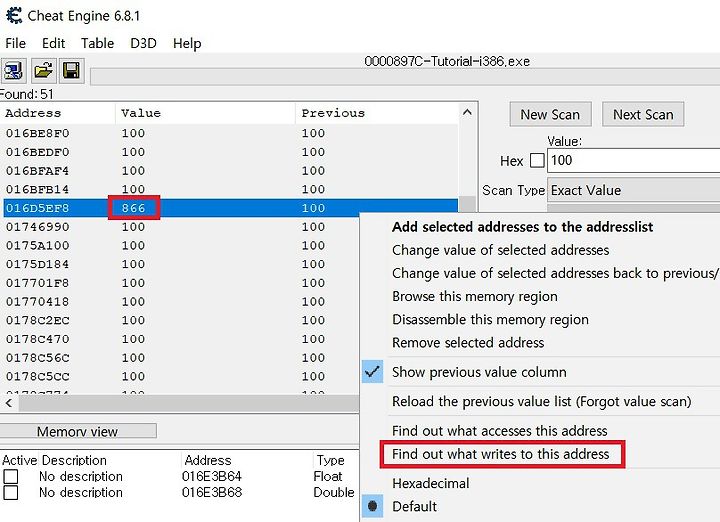Click value 866 in the selected row
This screenshot has height=522, width=720.
point(134,208)
